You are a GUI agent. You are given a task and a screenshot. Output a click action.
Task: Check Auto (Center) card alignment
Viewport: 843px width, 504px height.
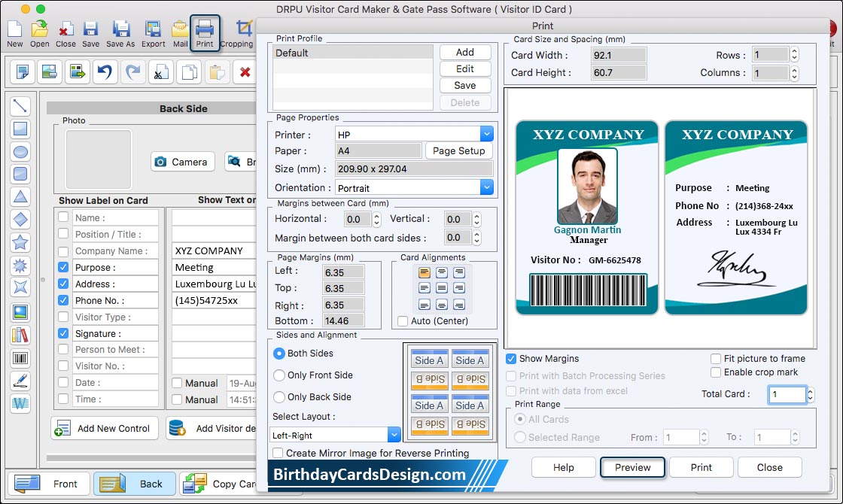(x=403, y=320)
